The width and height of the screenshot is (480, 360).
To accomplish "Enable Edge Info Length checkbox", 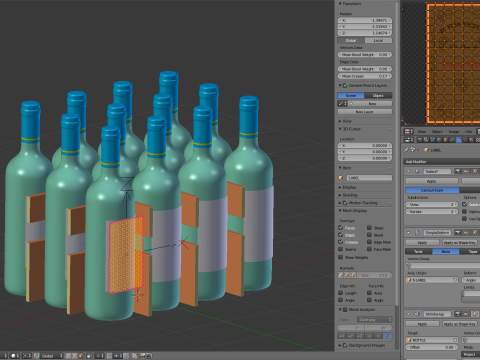I will [341, 293].
